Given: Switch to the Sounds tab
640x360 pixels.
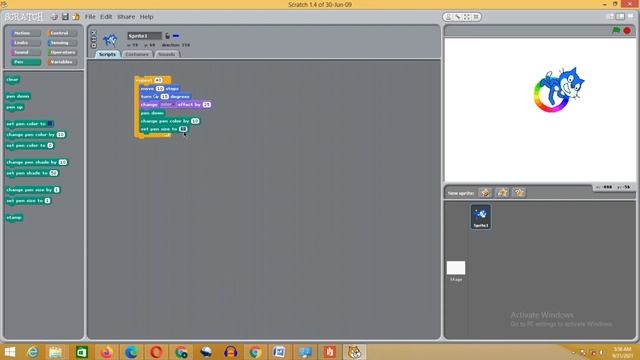Looking at the screenshot, I should [167, 54].
